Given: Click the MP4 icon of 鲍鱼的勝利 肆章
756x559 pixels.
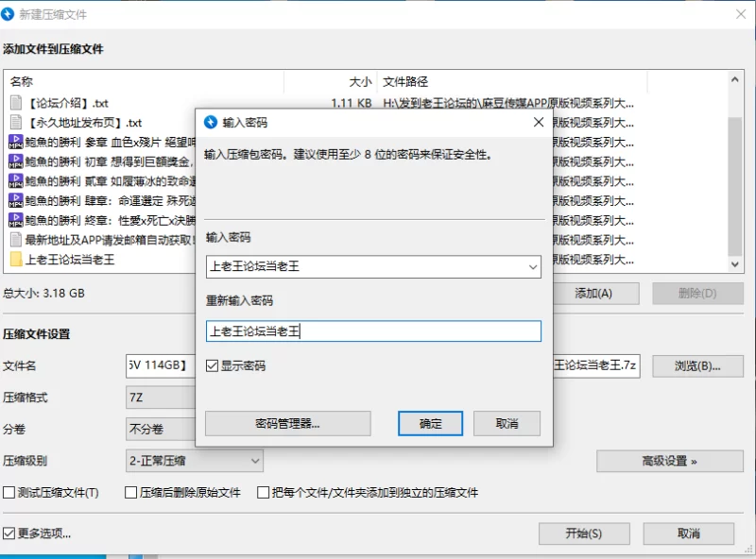Looking at the screenshot, I should [15, 200].
